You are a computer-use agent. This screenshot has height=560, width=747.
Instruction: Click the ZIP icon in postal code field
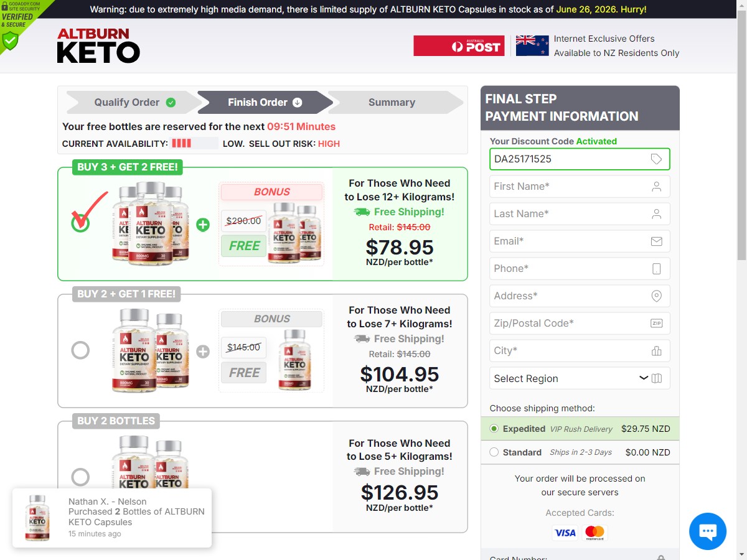tap(656, 324)
